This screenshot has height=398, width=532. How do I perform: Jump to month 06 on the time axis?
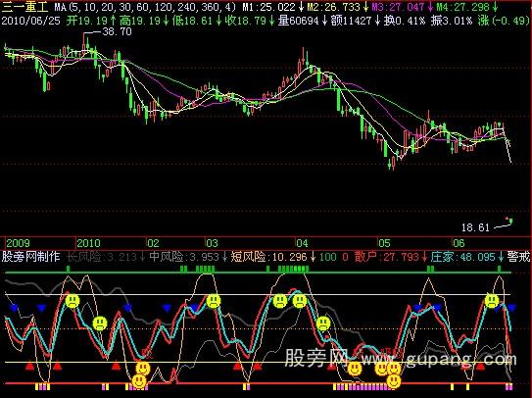click(459, 243)
